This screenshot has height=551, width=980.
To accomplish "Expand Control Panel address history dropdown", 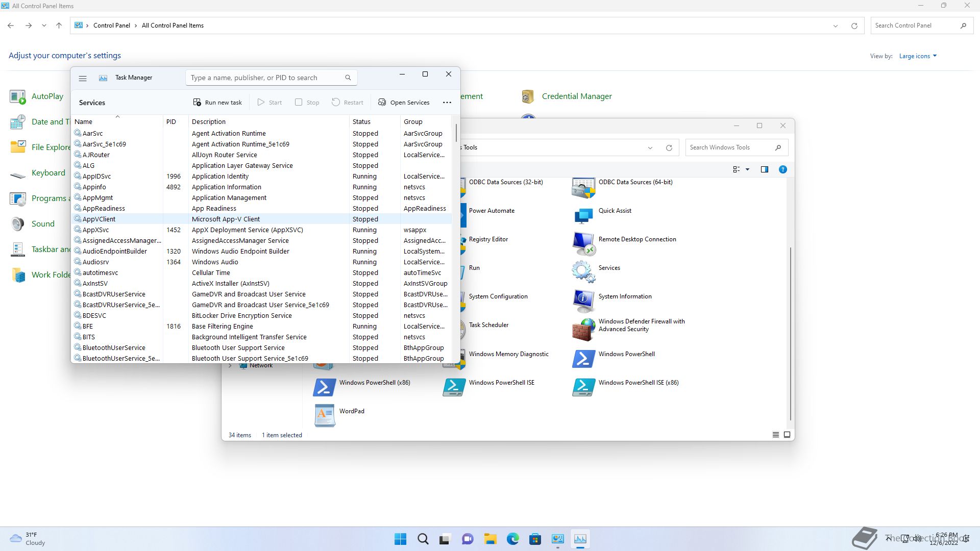I will (836, 26).
